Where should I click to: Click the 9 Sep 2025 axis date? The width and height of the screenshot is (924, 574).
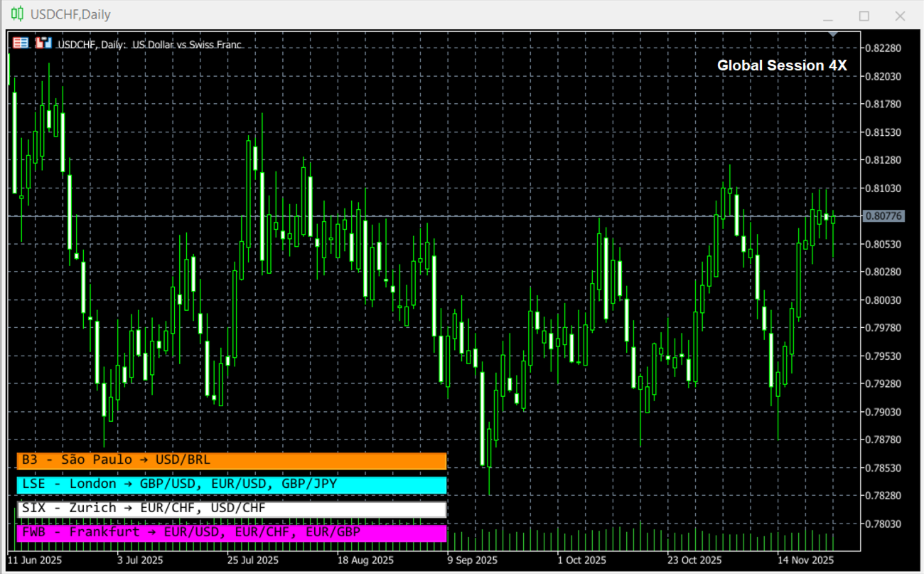472,560
